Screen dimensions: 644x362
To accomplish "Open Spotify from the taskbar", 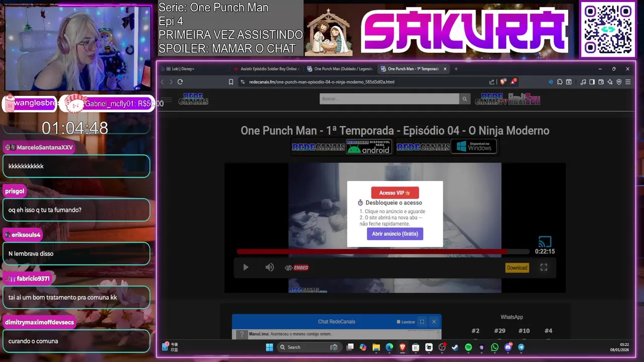I will (468, 347).
